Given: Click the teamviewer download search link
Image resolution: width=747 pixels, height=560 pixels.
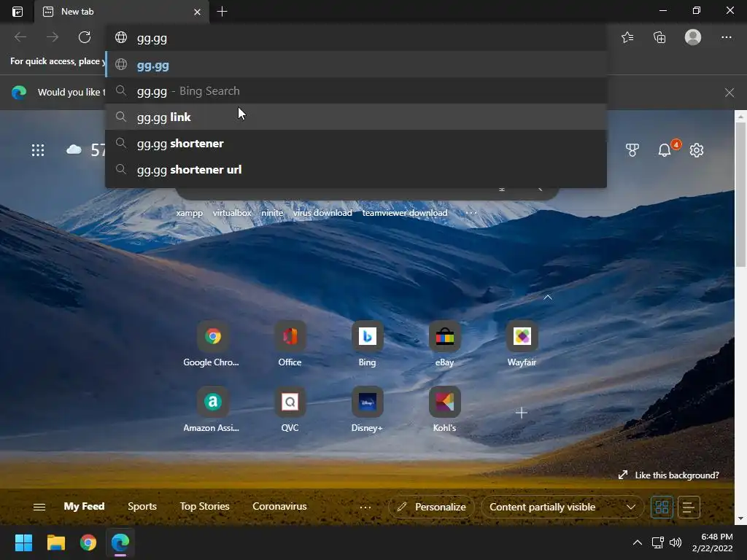Looking at the screenshot, I should click(405, 213).
